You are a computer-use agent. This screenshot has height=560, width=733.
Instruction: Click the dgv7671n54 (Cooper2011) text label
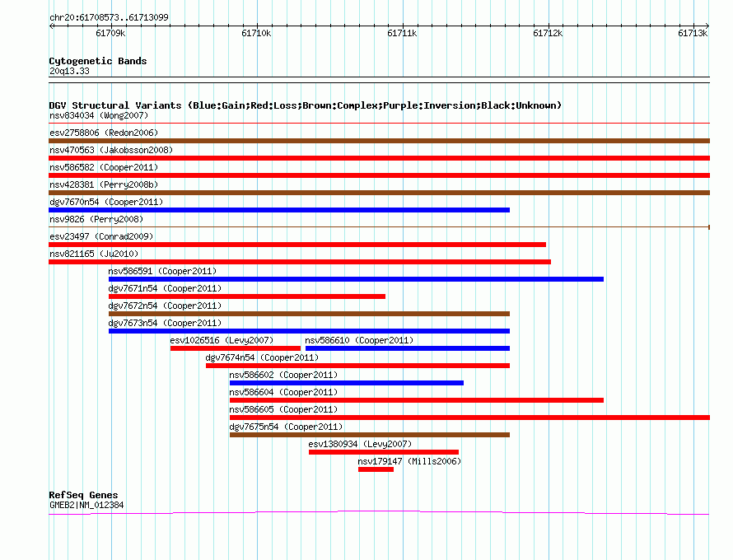pos(165,288)
